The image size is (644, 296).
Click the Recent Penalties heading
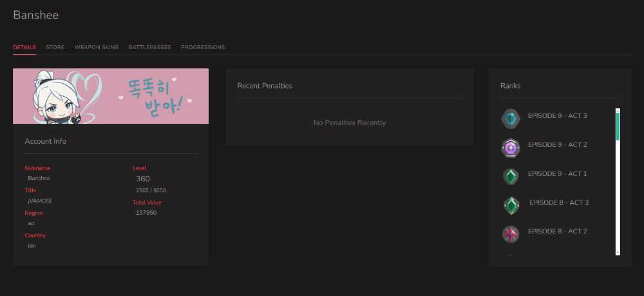(265, 86)
